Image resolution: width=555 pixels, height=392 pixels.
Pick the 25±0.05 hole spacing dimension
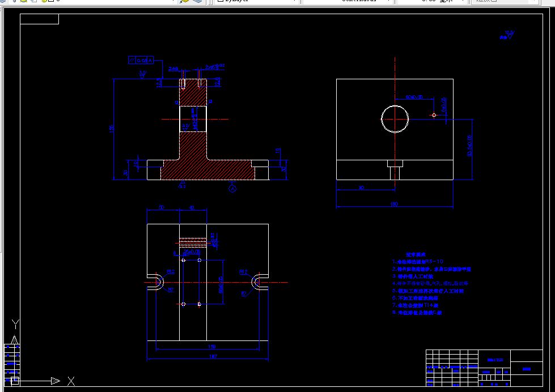click(192, 252)
